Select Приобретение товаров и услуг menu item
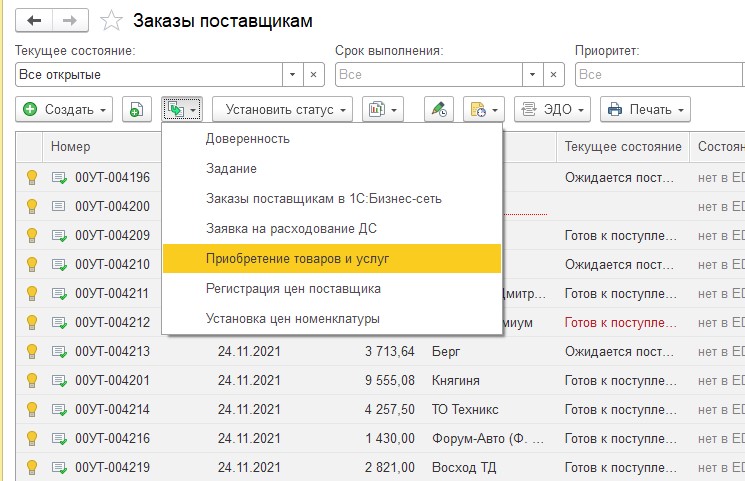Viewport: 745px width, 481px height. 297,258
